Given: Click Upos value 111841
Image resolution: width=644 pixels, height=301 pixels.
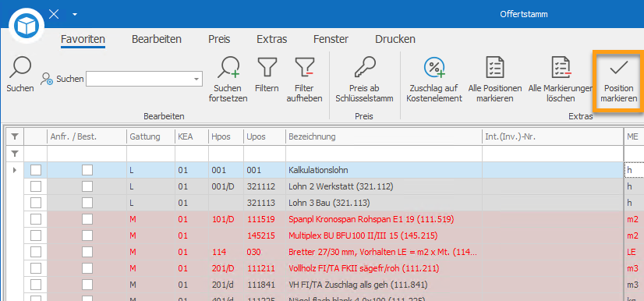Looking at the screenshot, I should point(261,285).
